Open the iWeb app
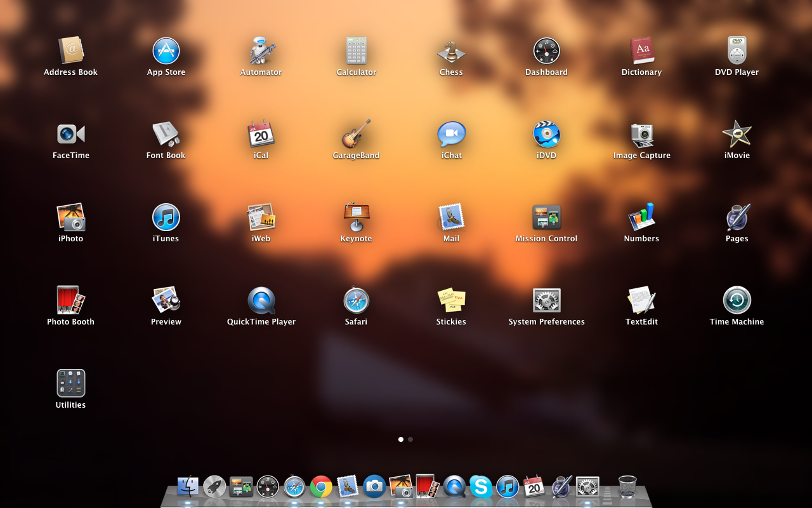812x508 pixels. pos(261,217)
